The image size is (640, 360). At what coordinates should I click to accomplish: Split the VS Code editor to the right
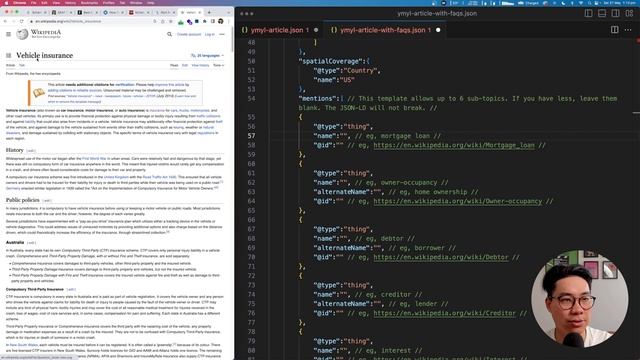pyautogui.click(x=614, y=30)
